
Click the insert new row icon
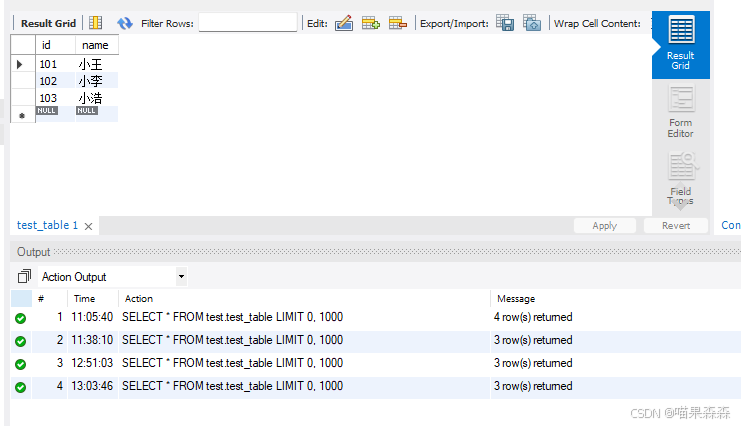(x=371, y=23)
